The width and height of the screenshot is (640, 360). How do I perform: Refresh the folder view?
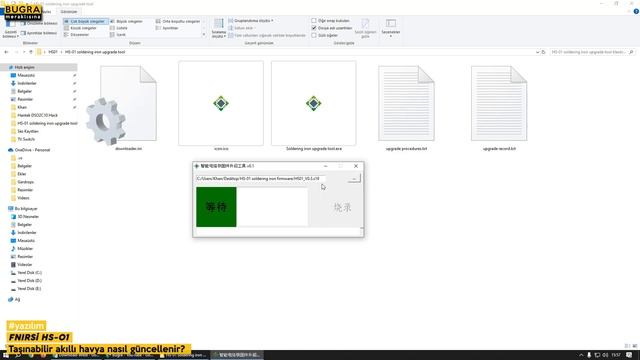point(543,52)
